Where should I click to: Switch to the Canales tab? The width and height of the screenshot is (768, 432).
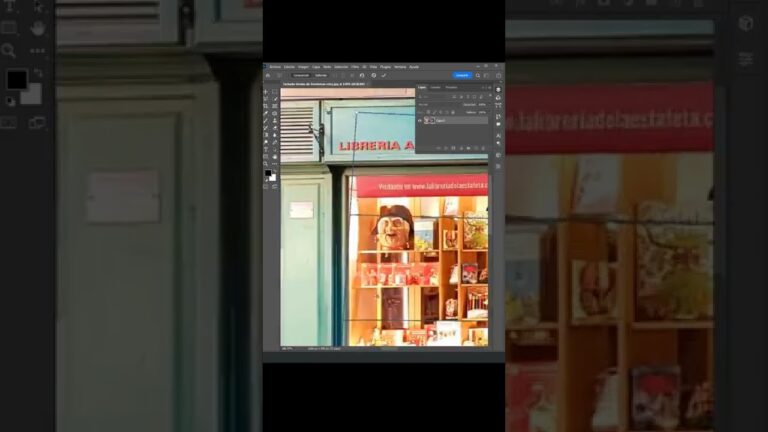click(435, 87)
